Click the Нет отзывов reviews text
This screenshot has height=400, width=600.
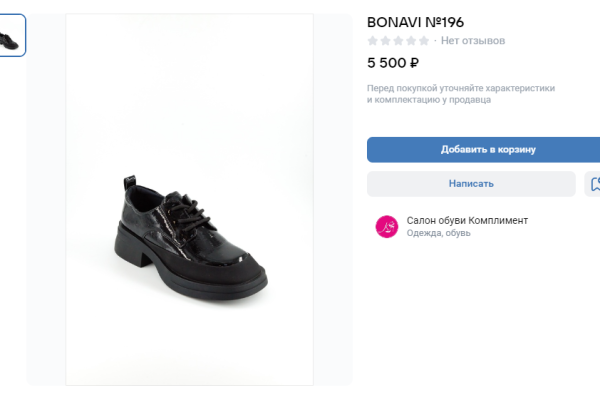pos(473,41)
